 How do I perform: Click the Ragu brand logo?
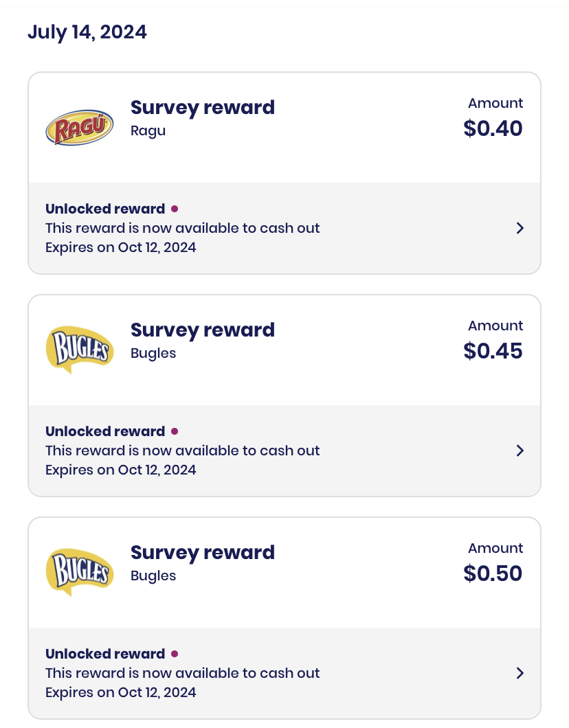point(80,127)
